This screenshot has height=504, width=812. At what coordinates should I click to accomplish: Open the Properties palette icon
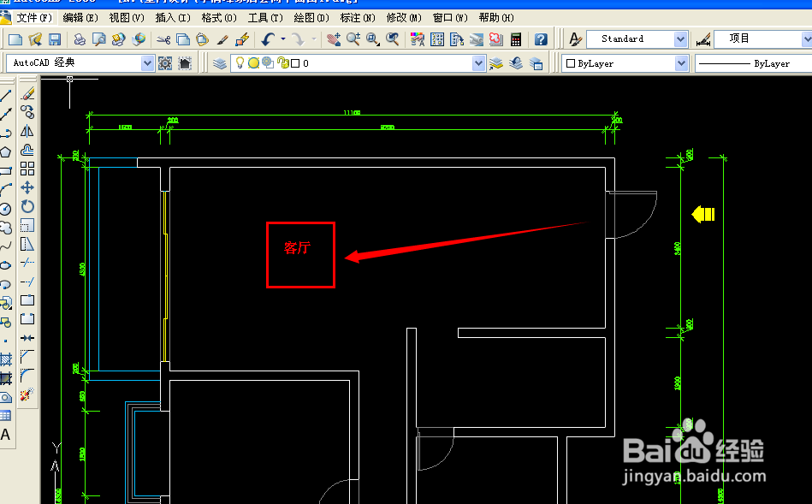click(418, 39)
